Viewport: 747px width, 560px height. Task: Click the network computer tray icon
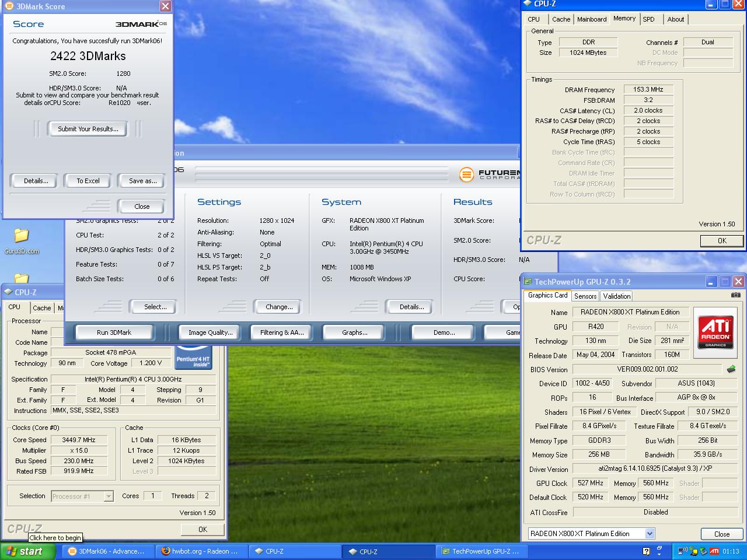coord(683,551)
